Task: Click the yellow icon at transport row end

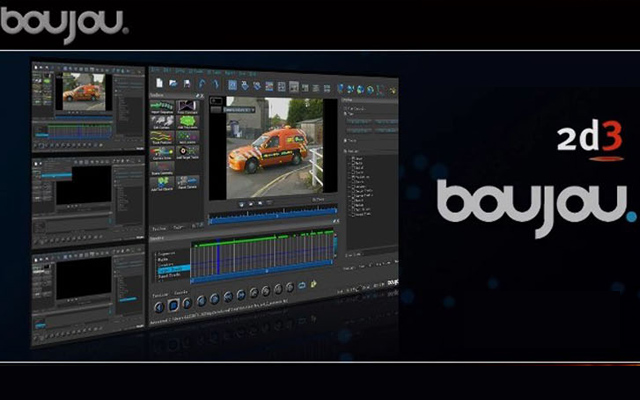Action: [313, 284]
